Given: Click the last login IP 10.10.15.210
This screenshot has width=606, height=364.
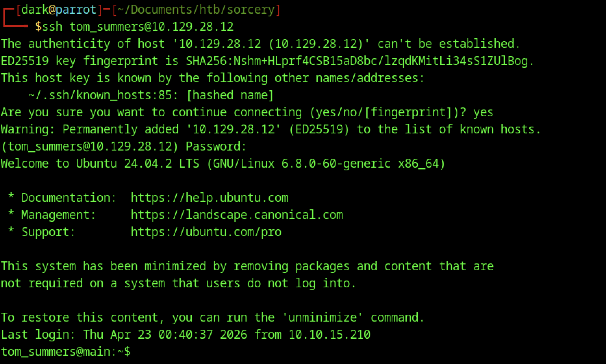Looking at the screenshot, I should point(329,335).
